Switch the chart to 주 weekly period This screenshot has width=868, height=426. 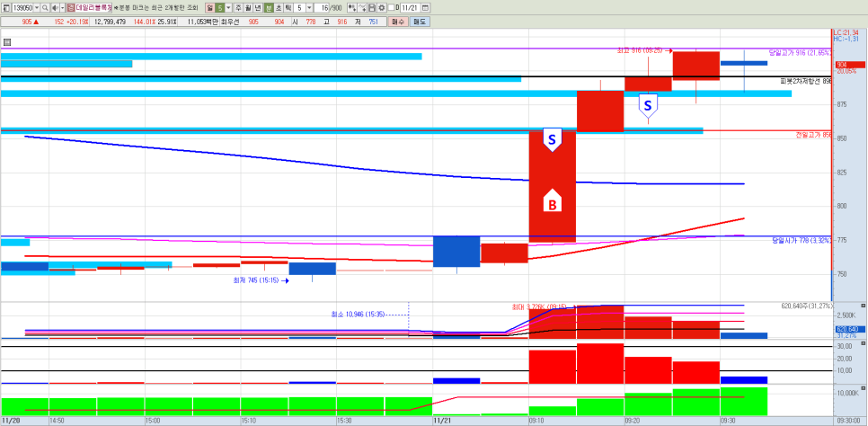(x=238, y=8)
